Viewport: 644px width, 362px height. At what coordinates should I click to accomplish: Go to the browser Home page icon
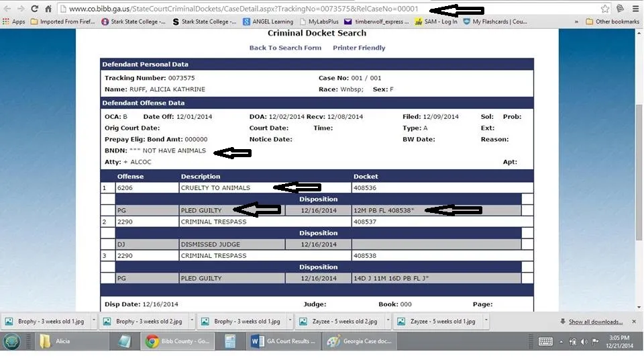tap(48, 9)
